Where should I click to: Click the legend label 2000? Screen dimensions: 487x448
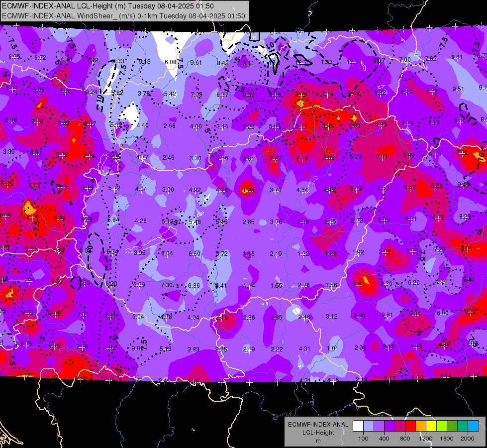pyautogui.click(x=467, y=439)
